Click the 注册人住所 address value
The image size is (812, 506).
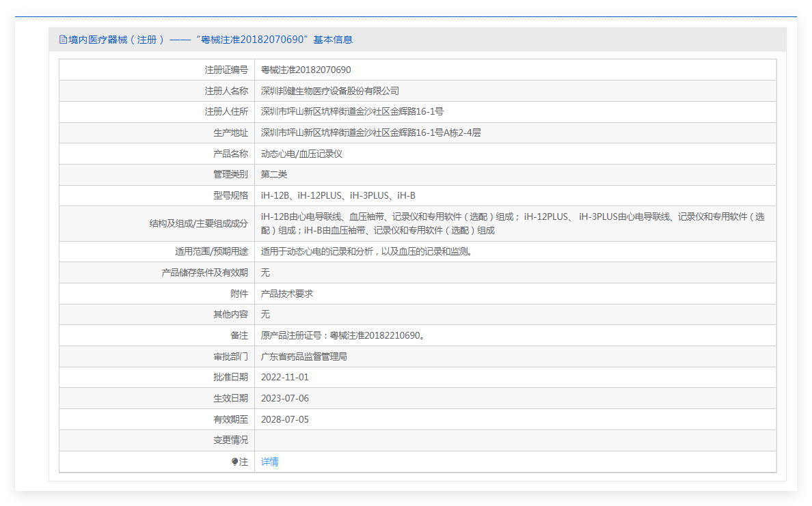pos(352,112)
